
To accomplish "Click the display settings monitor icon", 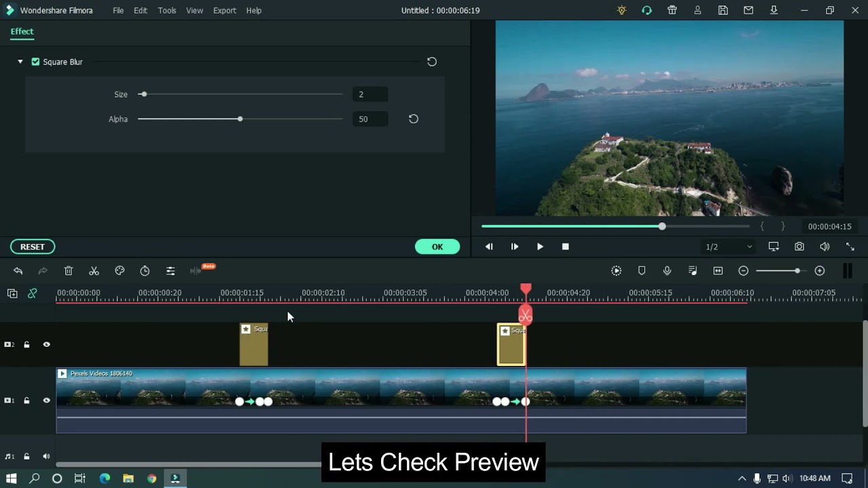I will [x=774, y=247].
